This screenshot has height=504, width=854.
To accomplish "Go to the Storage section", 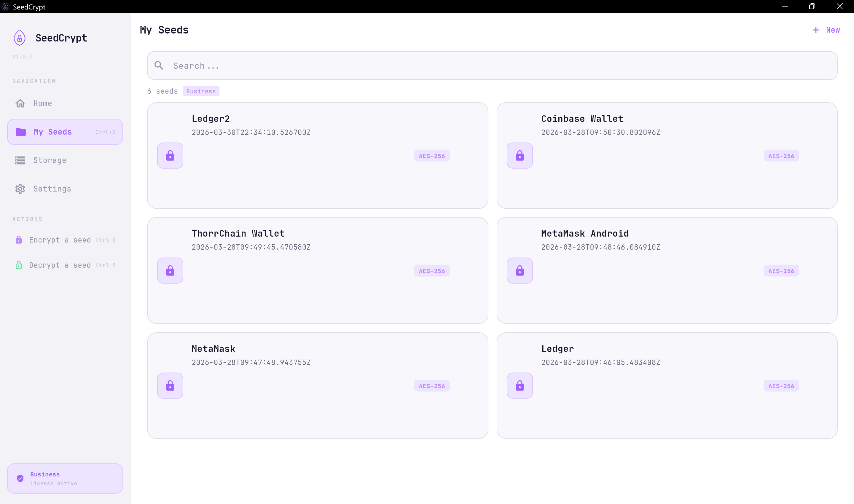I will point(50,160).
